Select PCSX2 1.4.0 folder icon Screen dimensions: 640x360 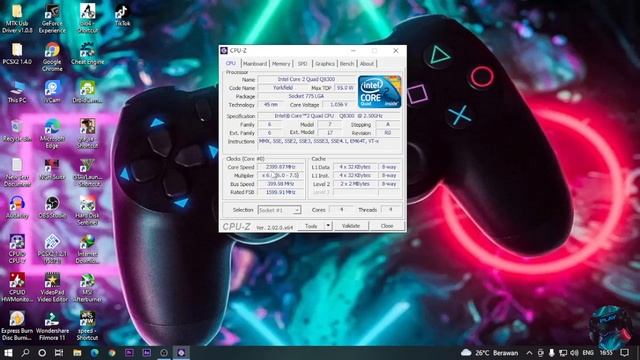coord(17,53)
